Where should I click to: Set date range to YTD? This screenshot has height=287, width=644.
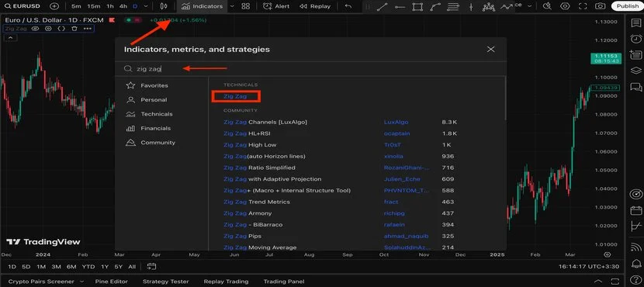[x=88, y=267]
